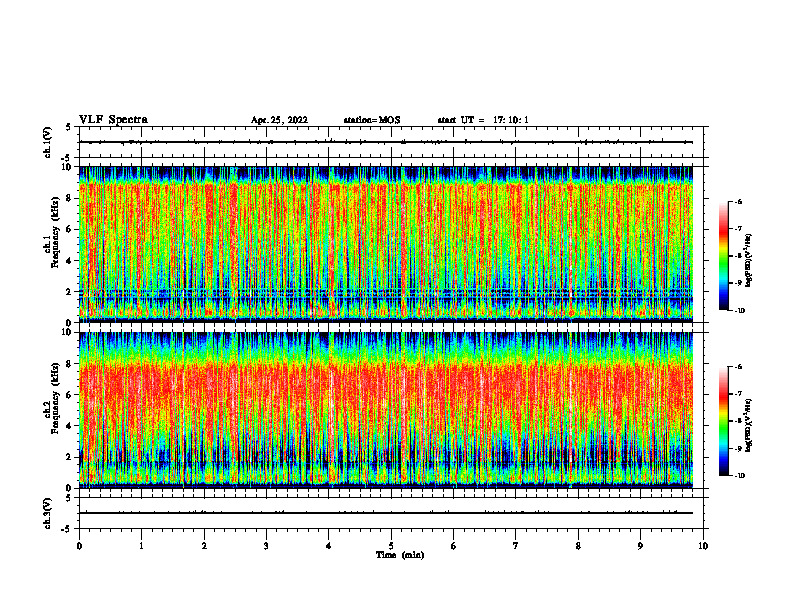Click the "start UT = 17:10: 1" header text

pyautogui.click(x=483, y=120)
